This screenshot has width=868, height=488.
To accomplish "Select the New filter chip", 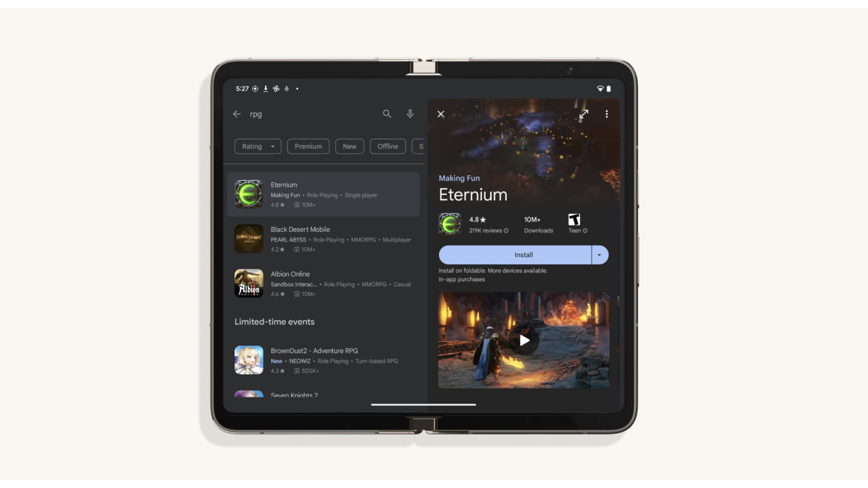I will (x=349, y=146).
